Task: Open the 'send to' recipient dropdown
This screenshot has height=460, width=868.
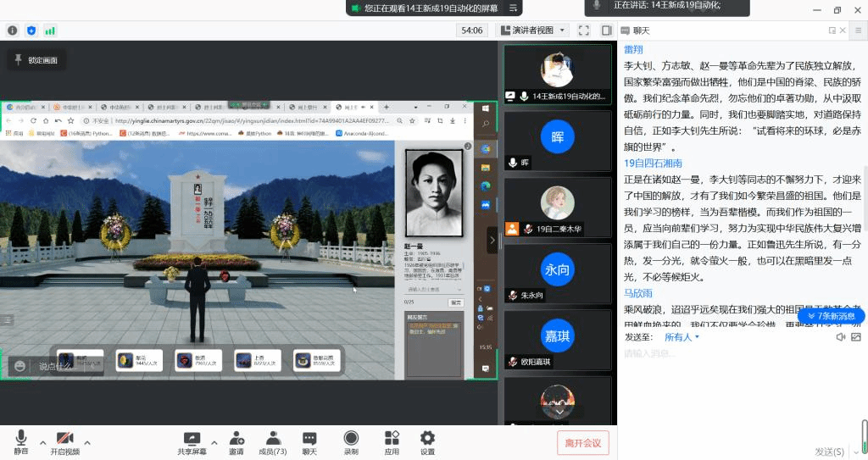Action: (682, 337)
